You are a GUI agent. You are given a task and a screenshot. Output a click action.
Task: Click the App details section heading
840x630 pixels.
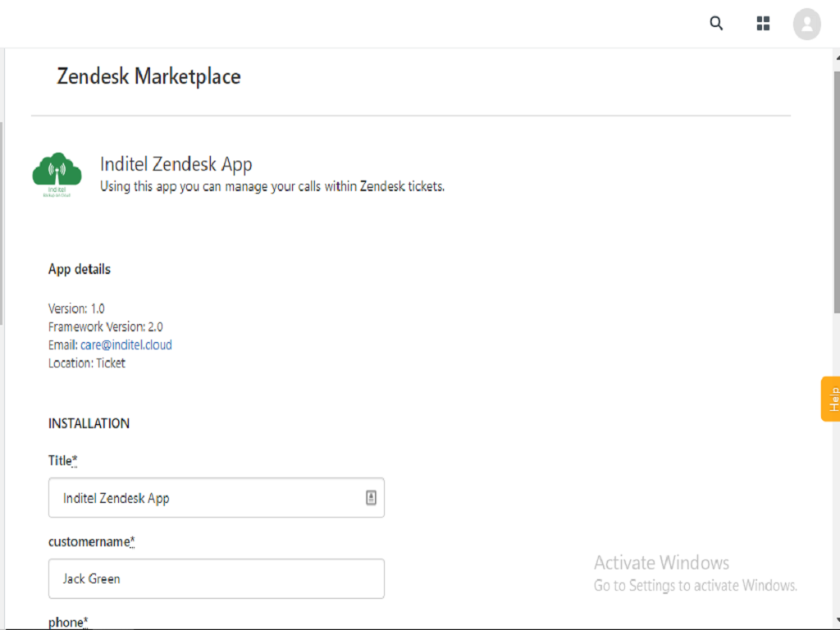(79, 269)
